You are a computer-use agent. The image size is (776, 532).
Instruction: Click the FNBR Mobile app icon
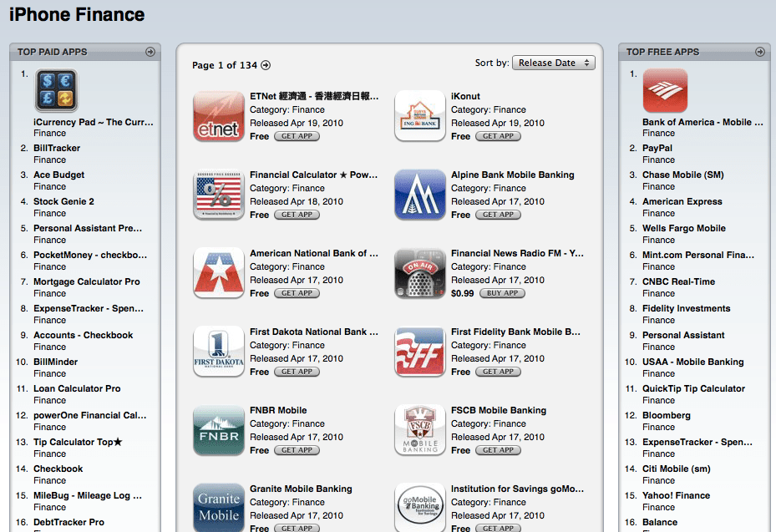coord(218,430)
